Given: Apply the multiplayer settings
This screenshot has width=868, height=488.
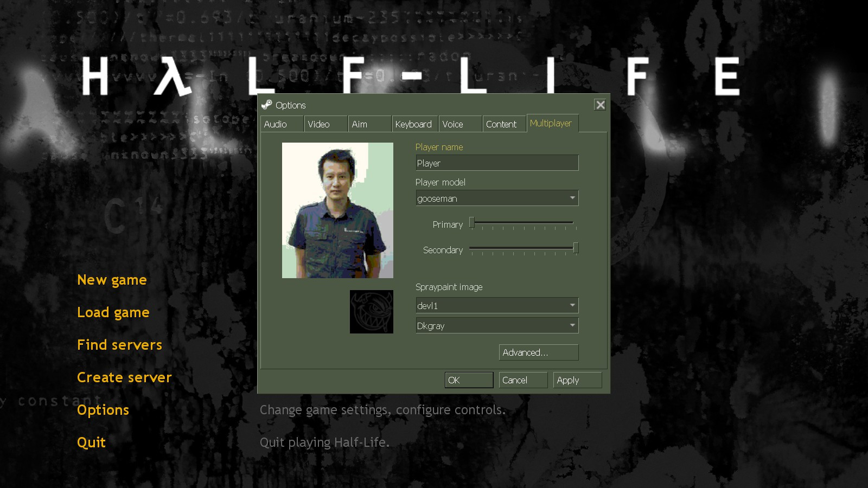Looking at the screenshot, I should tap(577, 380).
